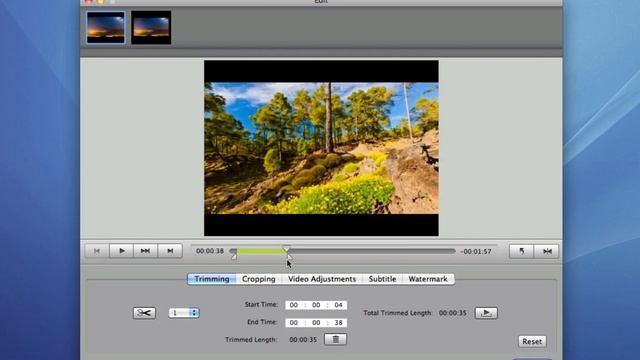
Task: Click the Total Trimmed Length value 00:00:35
Action: (x=453, y=313)
